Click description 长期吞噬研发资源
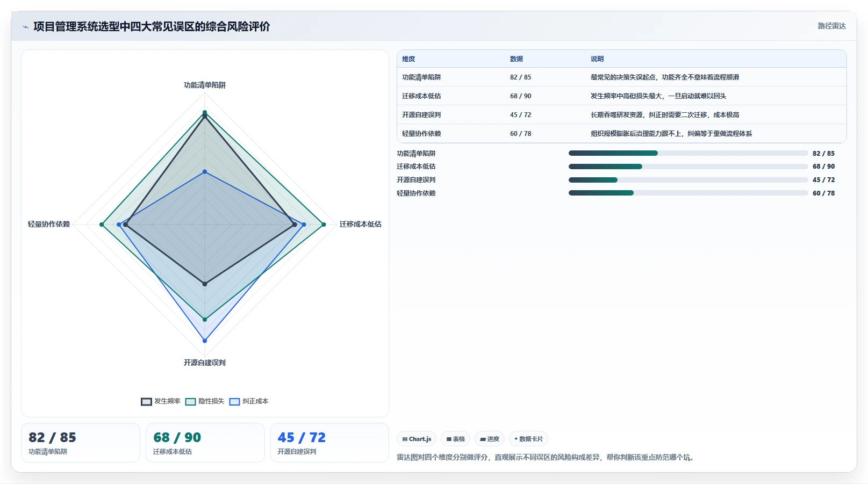This screenshot has height=484, width=868. (x=665, y=115)
